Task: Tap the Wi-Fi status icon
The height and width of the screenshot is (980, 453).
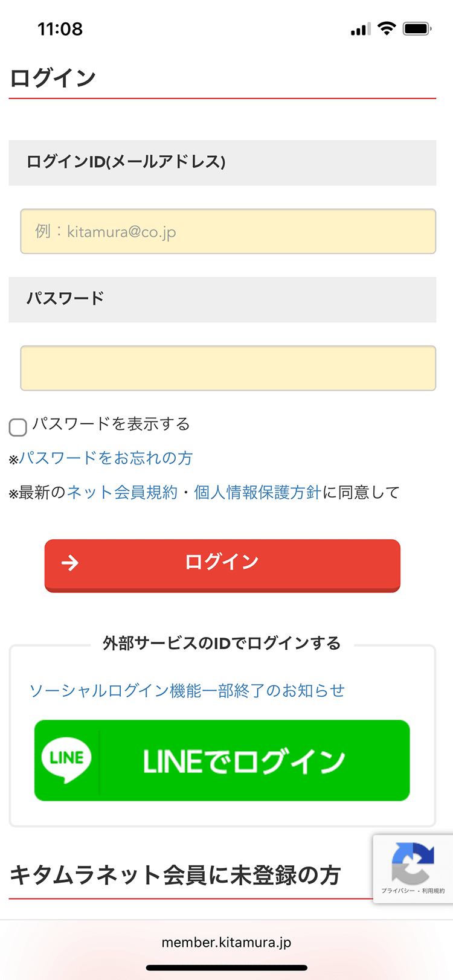Action: tap(387, 28)
